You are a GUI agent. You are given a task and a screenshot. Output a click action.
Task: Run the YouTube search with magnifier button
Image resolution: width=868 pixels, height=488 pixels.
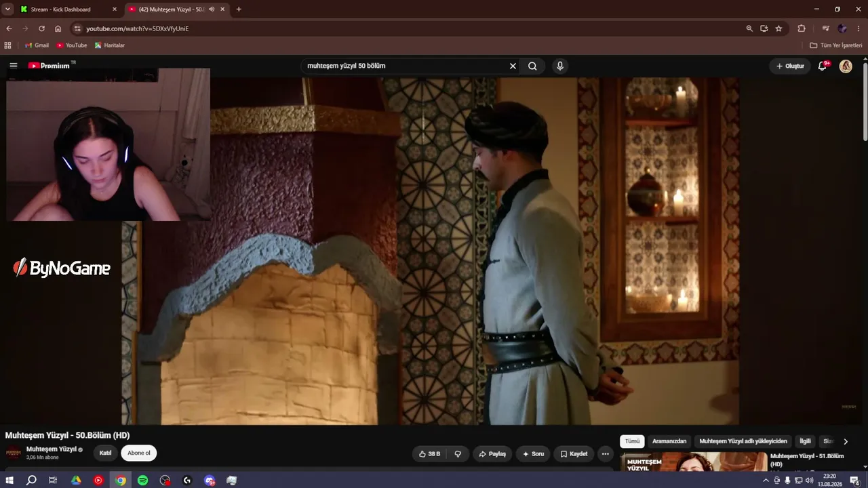(x=532, y=66)
